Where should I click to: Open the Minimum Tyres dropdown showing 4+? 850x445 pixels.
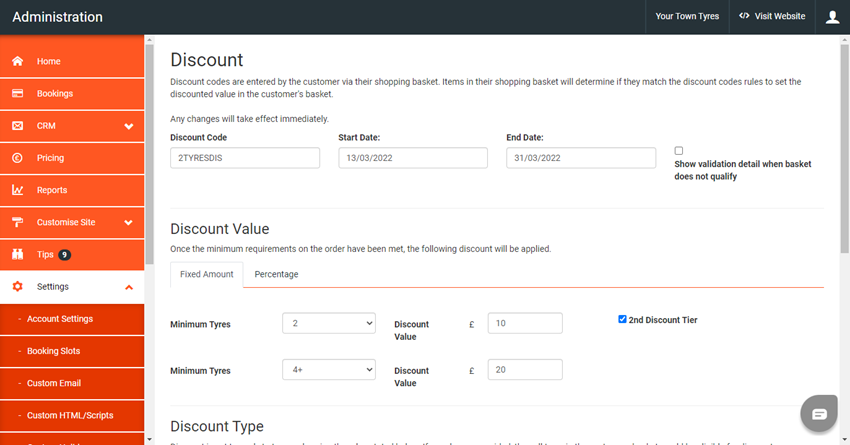pos(328,370)
